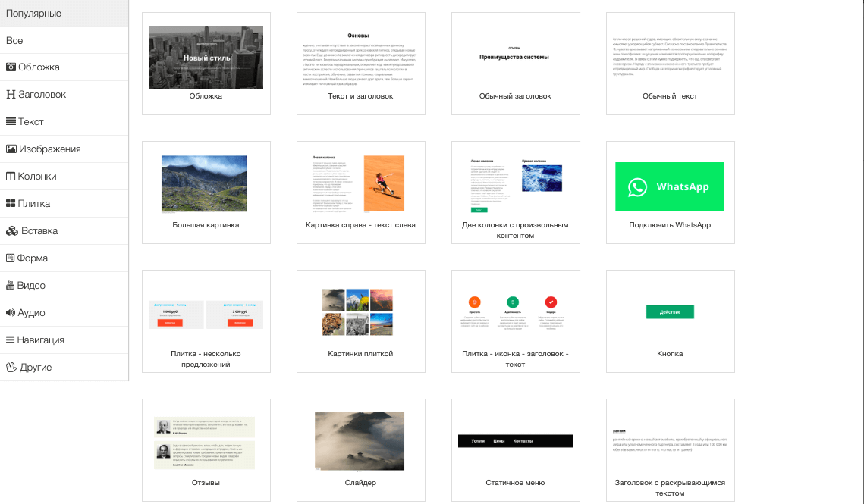
Task: Click the WhatsApp logo in green banner
Action: [637, 187]
